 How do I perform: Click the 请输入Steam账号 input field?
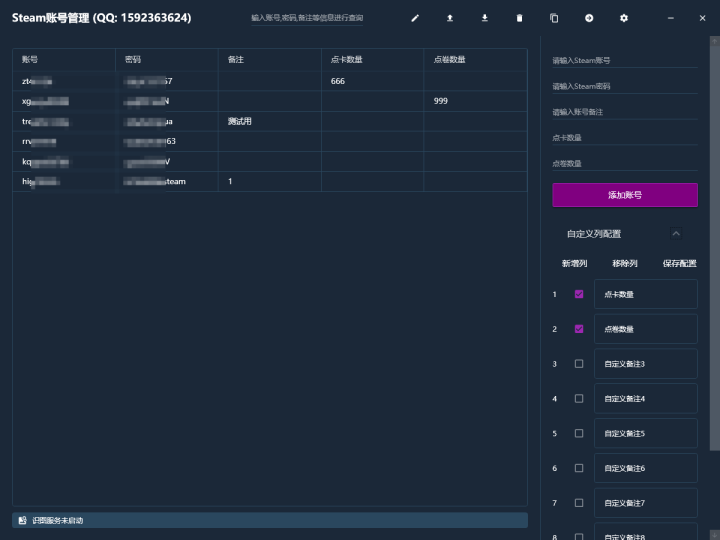pyautogui.click(x=624, y=61)
